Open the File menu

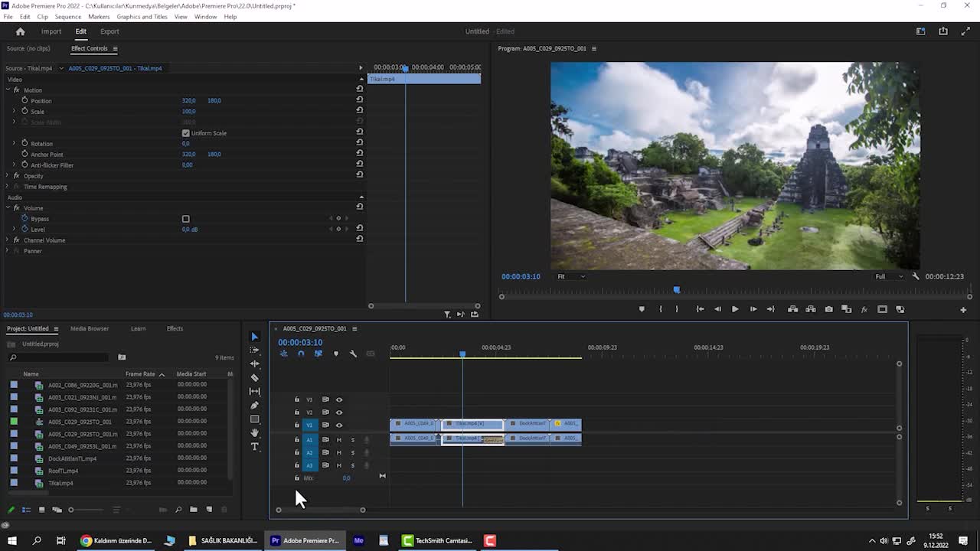point(8,16)
